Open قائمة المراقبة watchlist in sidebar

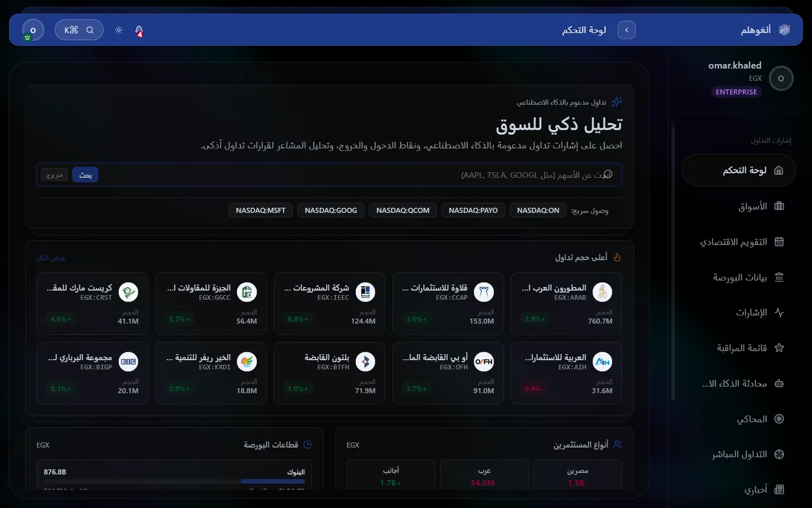pyautogui.click(x=739, y=348)
